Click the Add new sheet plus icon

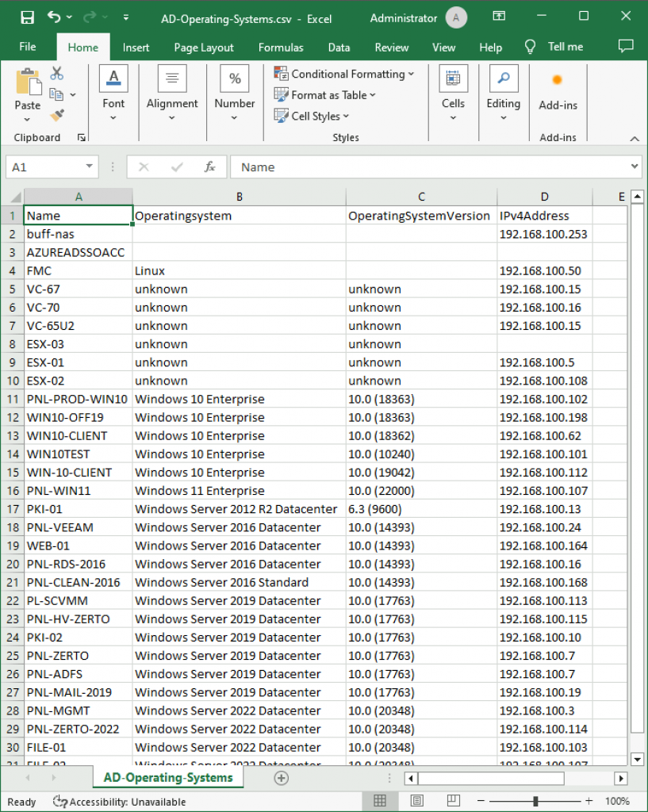pyautogui.click(x=281, y=778)
